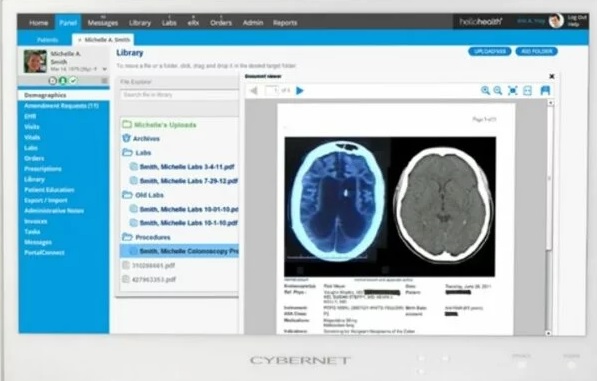
Task: Go to next page with blue arrow
Action: (x=300, y=91)
